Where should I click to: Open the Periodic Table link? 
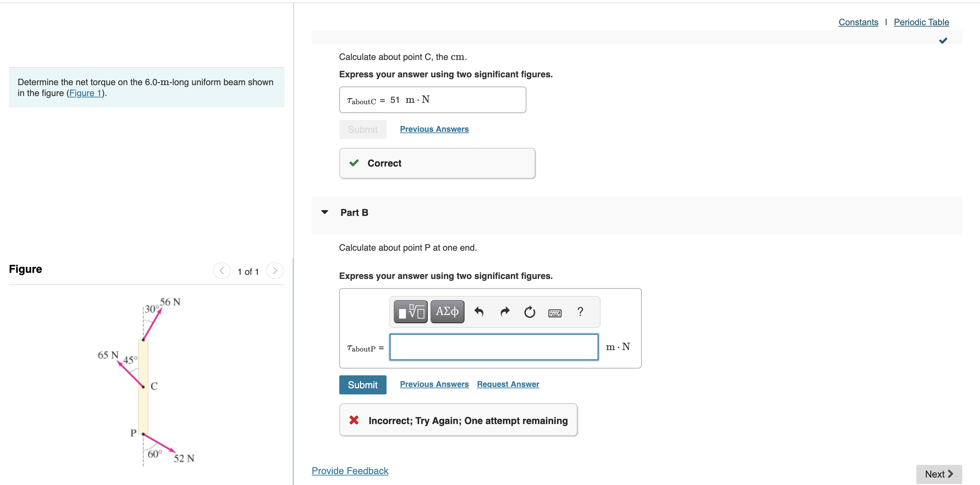pyautogui.click(x=921, y=22)
